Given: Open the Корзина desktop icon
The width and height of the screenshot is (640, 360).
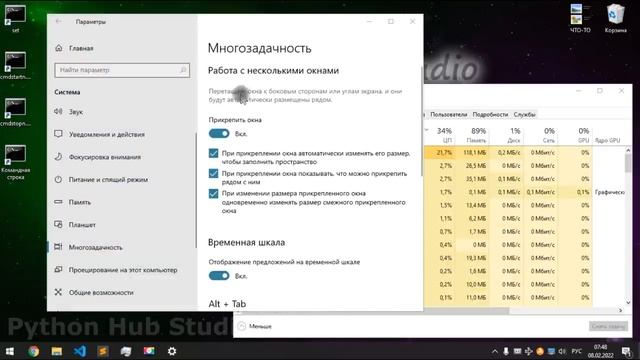Looking at the screenshot, I should point(615,18).
